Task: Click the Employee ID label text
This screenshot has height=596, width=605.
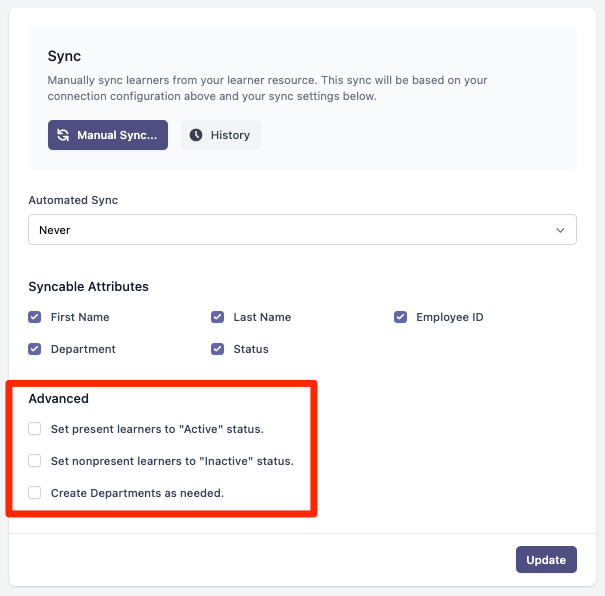Action: coord(450,317)
